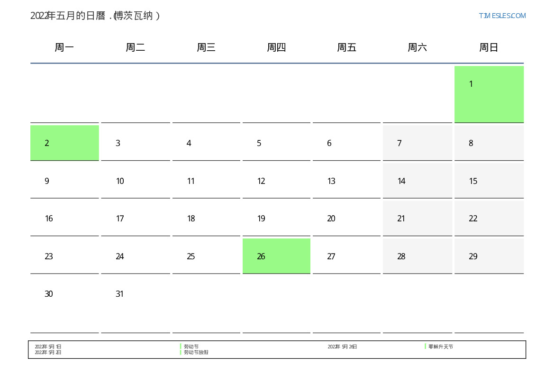Open the TIMESLES.COM link

pos(502,16)
